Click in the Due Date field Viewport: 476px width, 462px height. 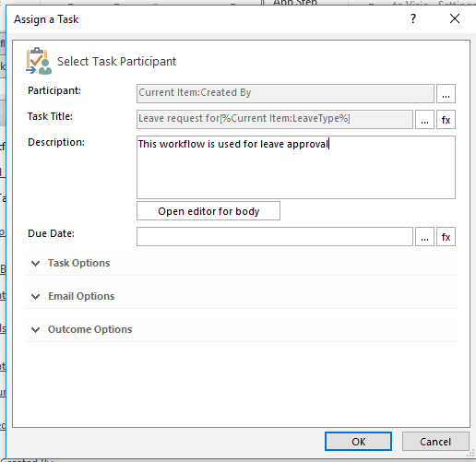tap(275, 236)
